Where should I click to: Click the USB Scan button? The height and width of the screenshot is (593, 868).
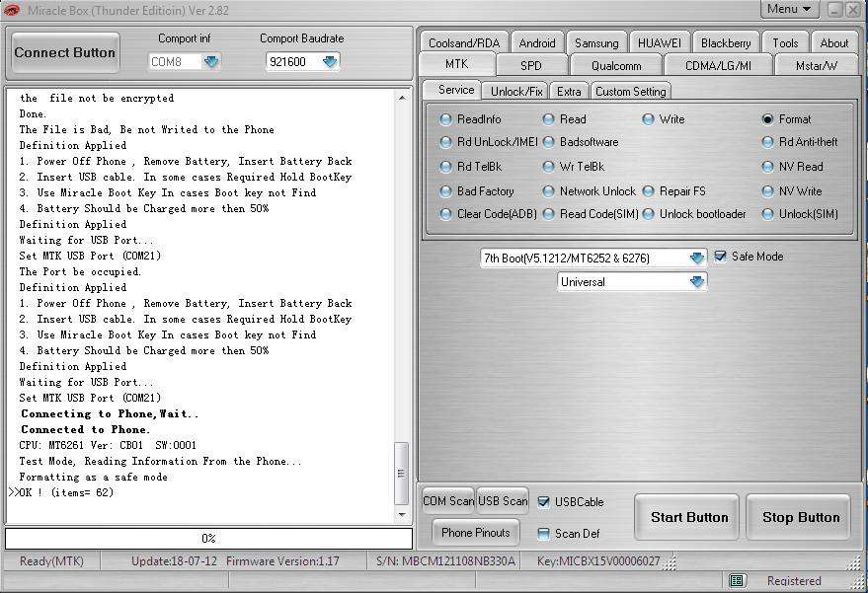point(503,500)
